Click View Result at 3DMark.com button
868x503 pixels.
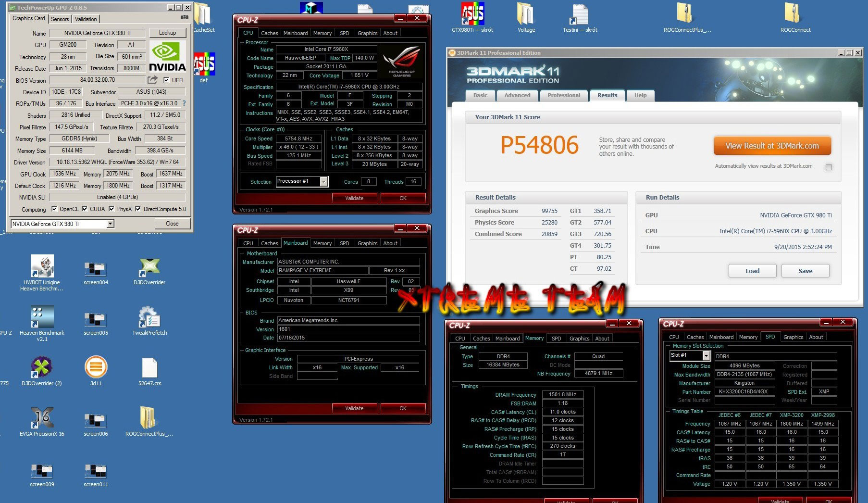click(772, 146)
